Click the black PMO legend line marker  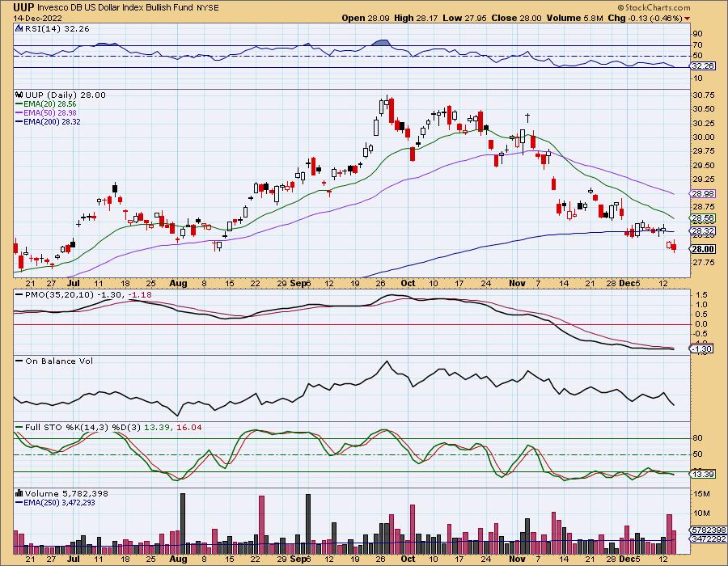tap(19, 294)
